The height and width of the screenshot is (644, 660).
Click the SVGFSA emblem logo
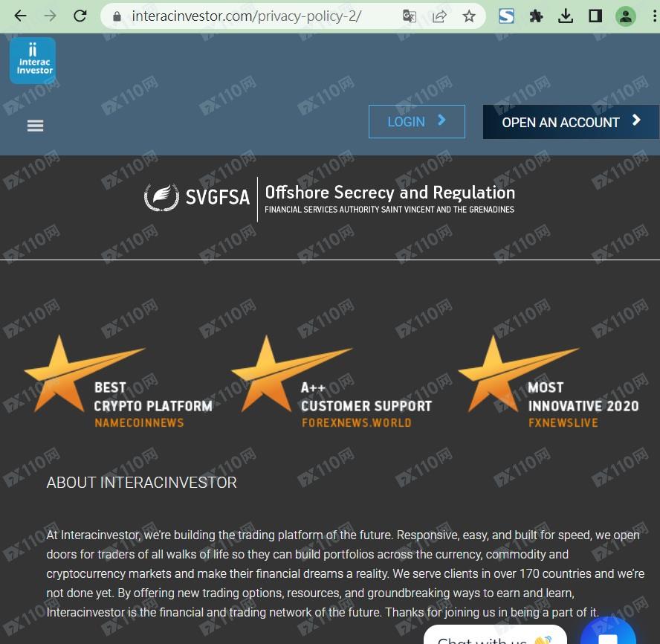pos(161,197)
